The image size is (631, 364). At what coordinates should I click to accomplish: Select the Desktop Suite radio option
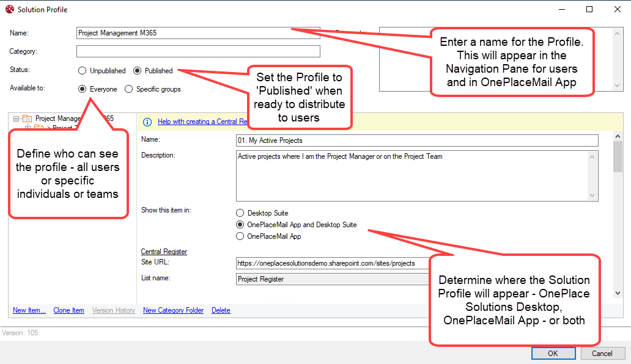pos(240,213)
